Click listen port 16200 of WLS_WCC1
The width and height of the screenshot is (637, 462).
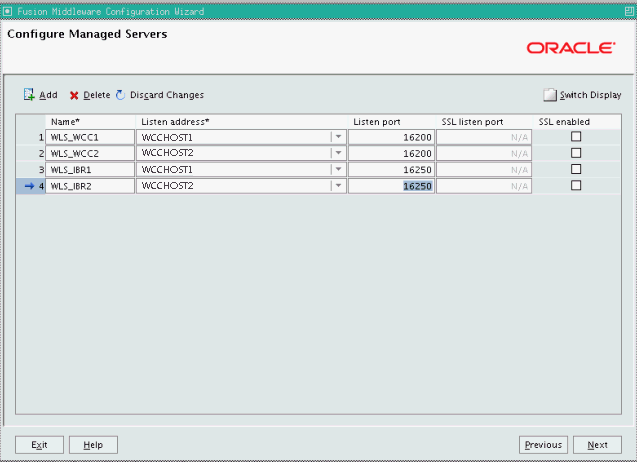click(391, 137)
